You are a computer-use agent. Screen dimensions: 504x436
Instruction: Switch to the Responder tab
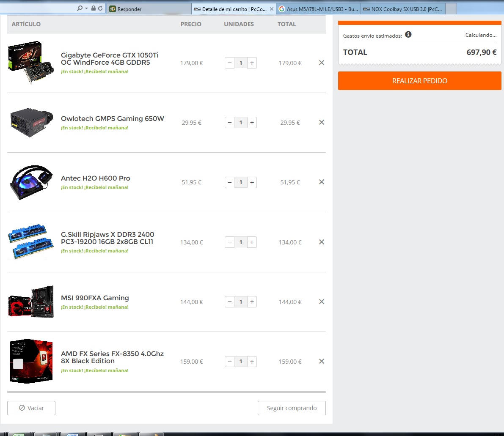click(x=149, y=9)
